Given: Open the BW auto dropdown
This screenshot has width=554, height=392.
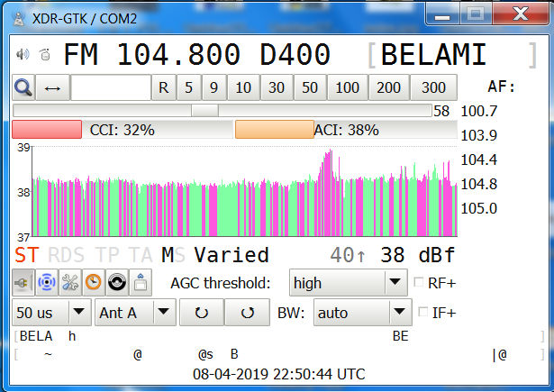Looking at the screenshot, I should pyautogui.click(x=362, y=313).
